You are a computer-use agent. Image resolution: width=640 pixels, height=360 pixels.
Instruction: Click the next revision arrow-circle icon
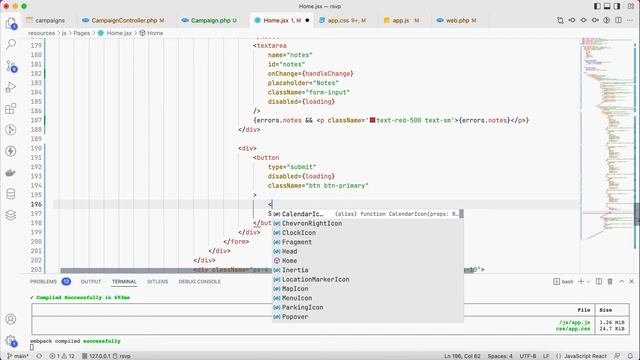(x=595, y=20)
